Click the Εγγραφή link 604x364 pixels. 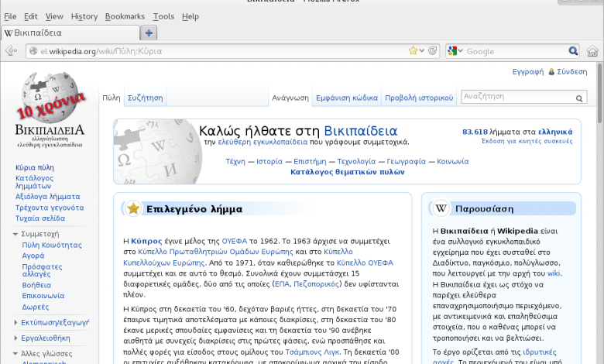coord(528,72)
